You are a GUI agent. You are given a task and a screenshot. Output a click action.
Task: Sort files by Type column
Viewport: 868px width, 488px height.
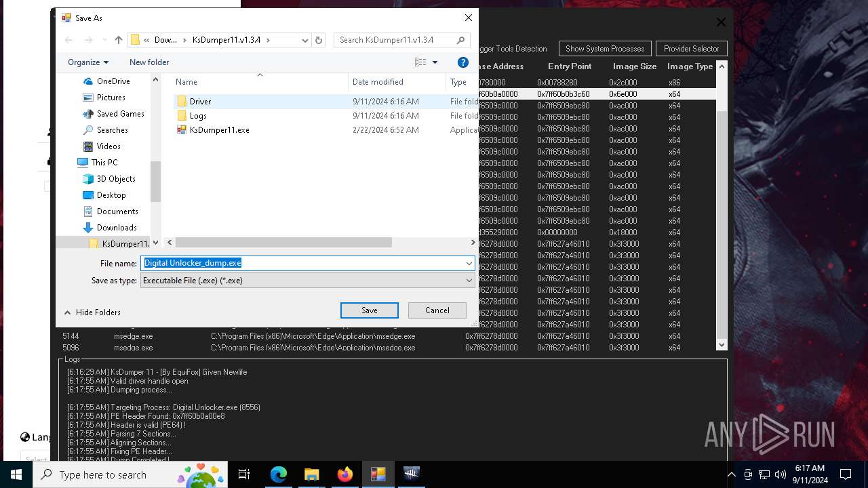coord(458,82)
